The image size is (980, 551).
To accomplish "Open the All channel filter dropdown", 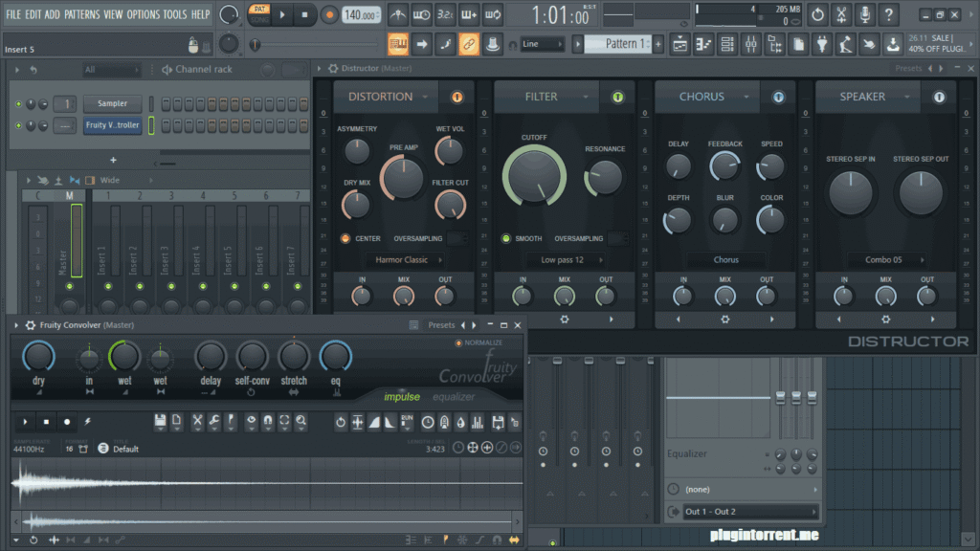I will click(111, 69).
